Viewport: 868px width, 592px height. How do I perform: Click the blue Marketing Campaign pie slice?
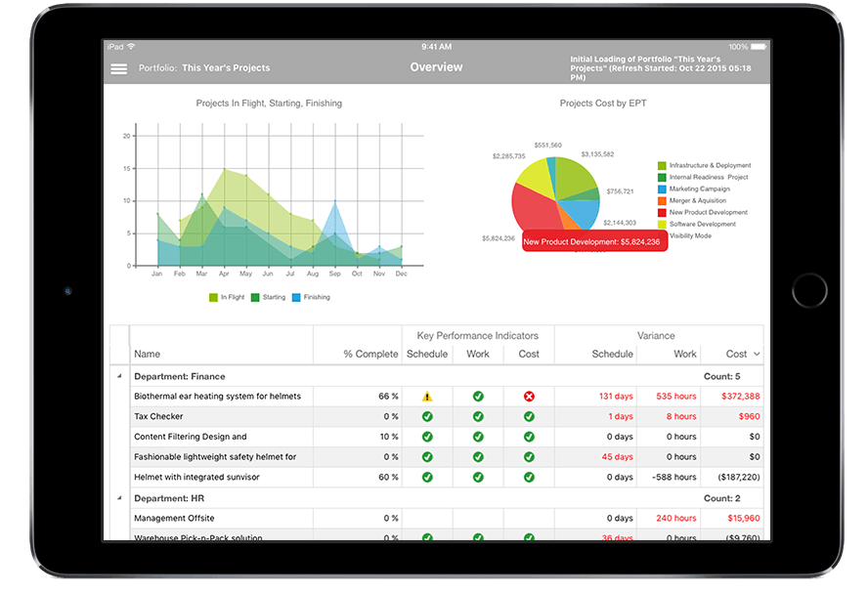[583, 213]
